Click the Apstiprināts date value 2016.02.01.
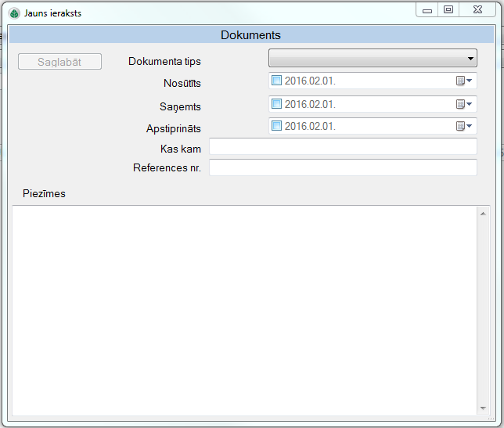Screen dimensions: 504x428 (x=310, y=126)
